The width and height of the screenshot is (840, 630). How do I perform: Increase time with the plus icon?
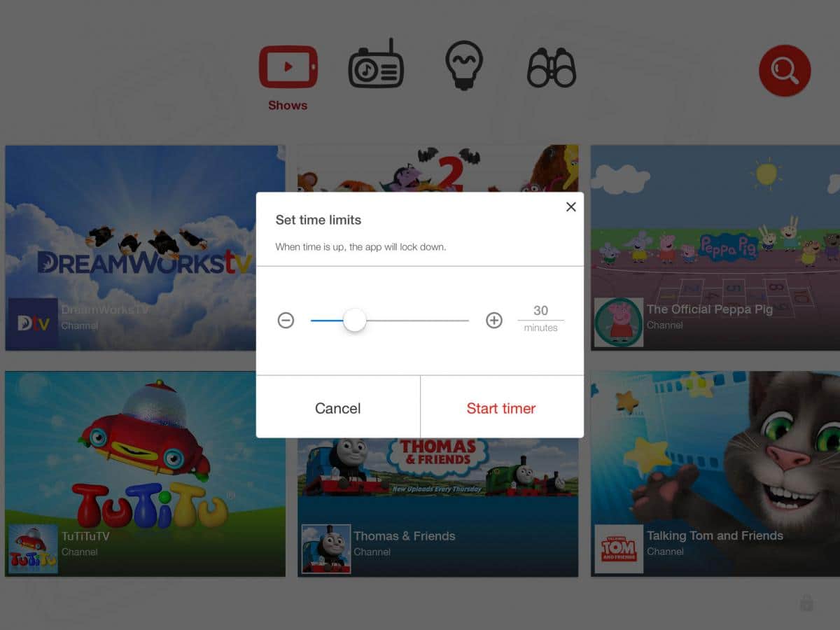tap(494, 321)
